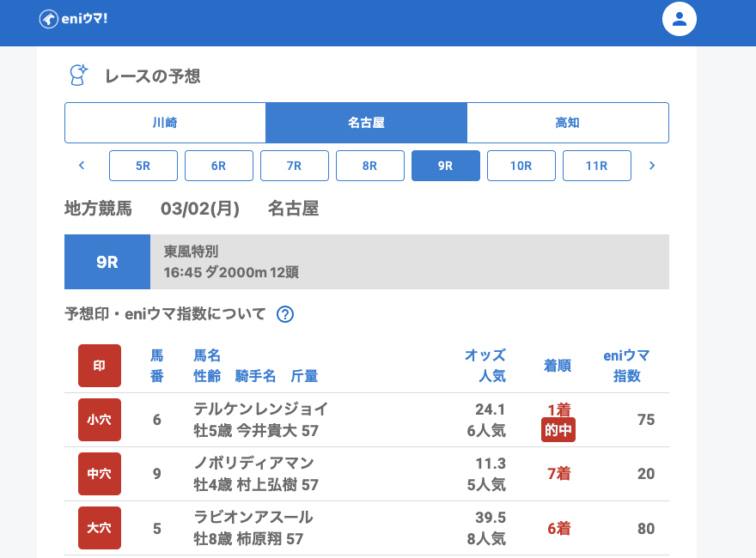This screenshot has height=558, width=756.
Task: Click the 小穴 mark badge for horse 6
Action: coord(100,420)
